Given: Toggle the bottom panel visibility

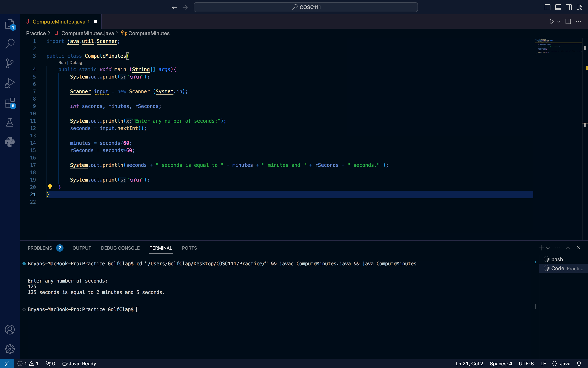Looking at the screenshot, I should 558,7.
